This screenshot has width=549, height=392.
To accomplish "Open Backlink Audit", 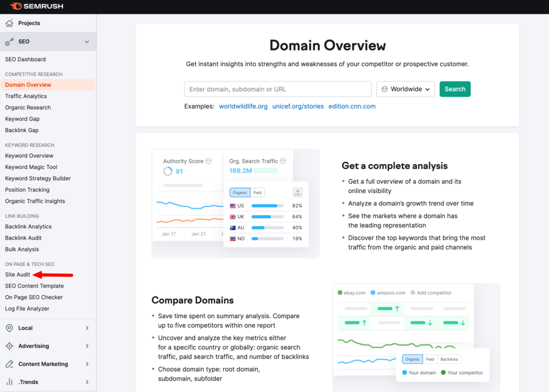I will click(23, 238).
